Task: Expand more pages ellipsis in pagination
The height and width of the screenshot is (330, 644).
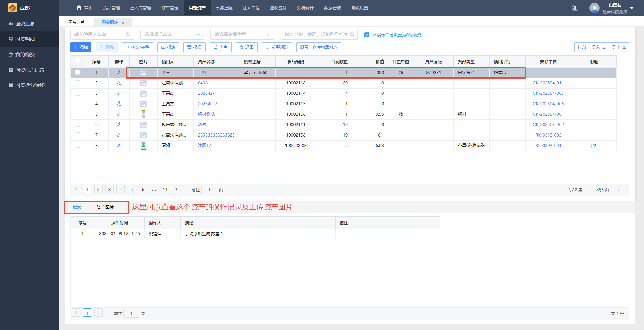Action: pos(154,189)
